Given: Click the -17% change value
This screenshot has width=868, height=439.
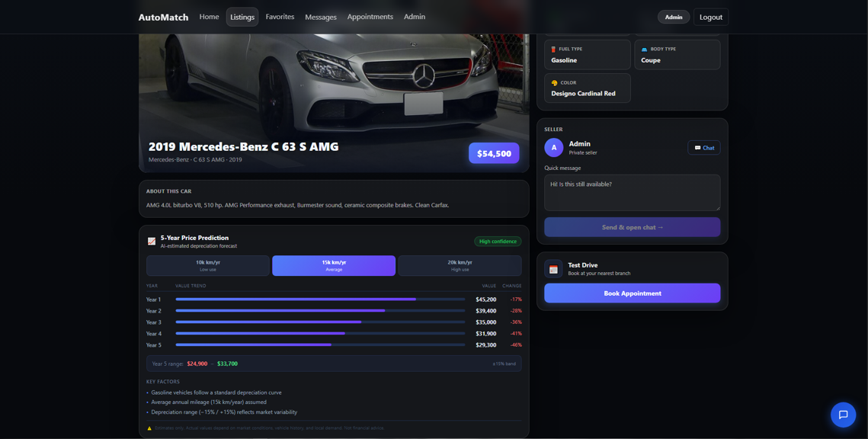Looking at the screenshot, I should [516, 300].
